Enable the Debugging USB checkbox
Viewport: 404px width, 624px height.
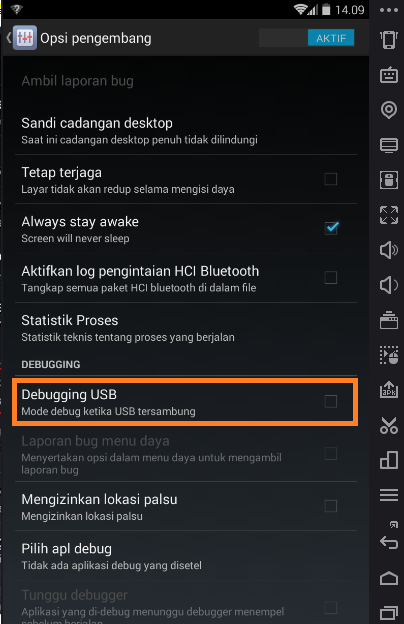pyautogui.click(x=330, y=402)
